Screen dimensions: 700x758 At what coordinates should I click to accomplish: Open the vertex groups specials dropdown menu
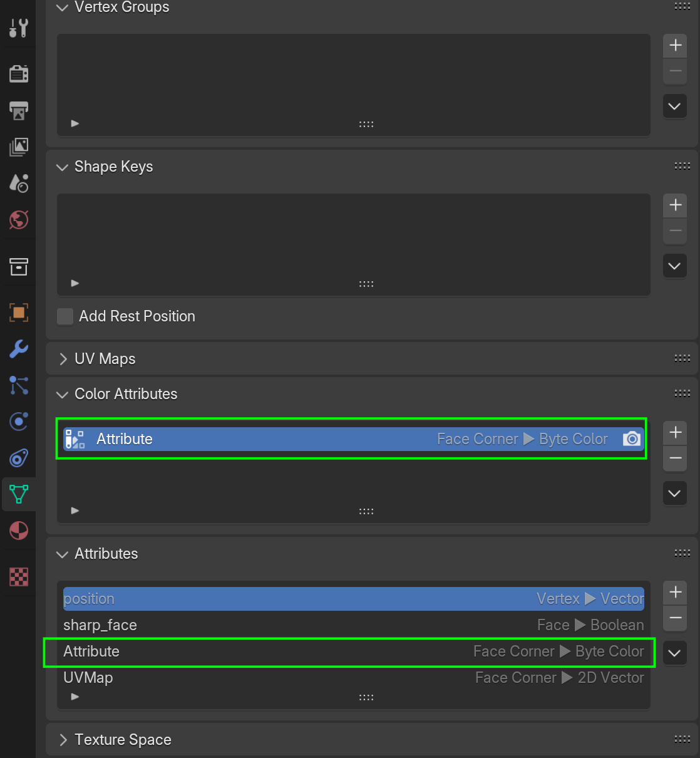point(674,106)
